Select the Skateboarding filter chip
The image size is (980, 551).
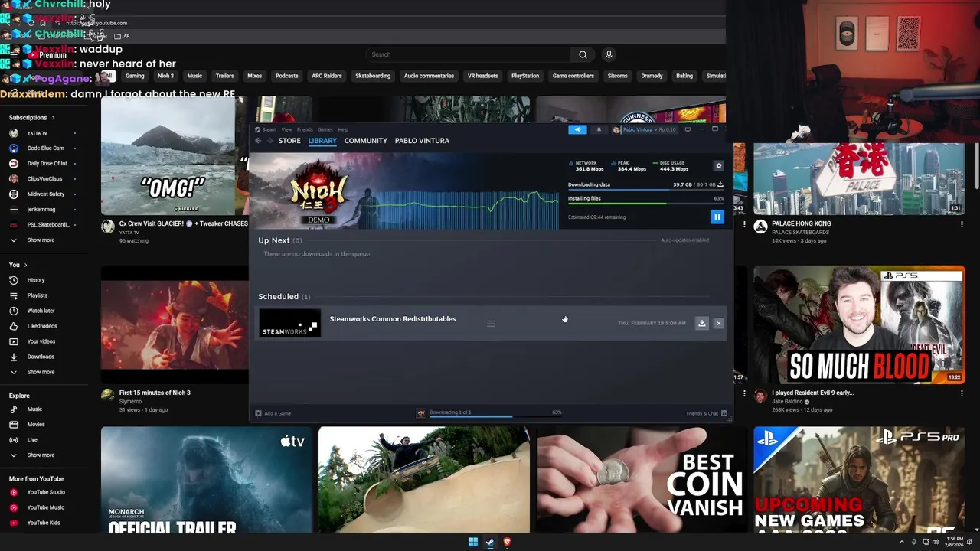373,76
